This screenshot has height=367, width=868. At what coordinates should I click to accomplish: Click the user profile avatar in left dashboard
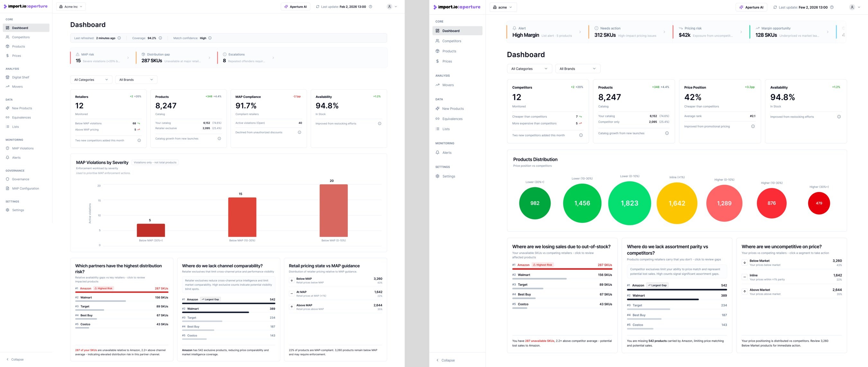pyautogui.click(x=390, y=7)
